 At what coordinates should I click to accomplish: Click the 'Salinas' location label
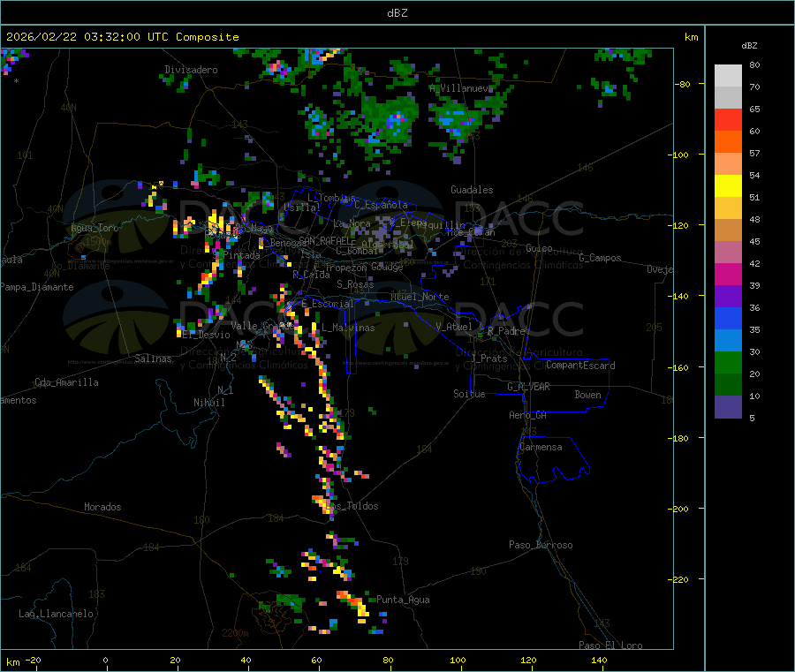(x=153, y=359)
